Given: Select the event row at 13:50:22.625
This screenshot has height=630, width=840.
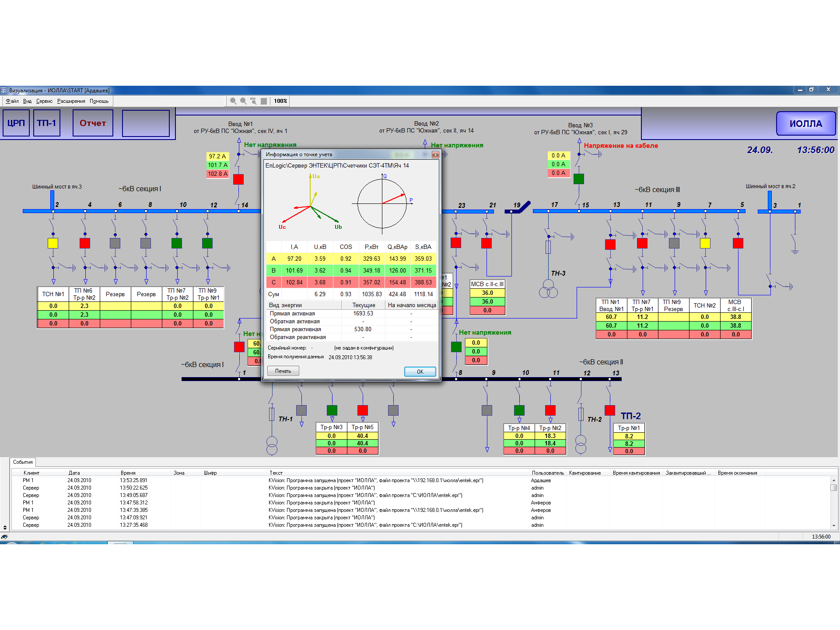Looking at the screenshot, I should click(x=420, y=488).
